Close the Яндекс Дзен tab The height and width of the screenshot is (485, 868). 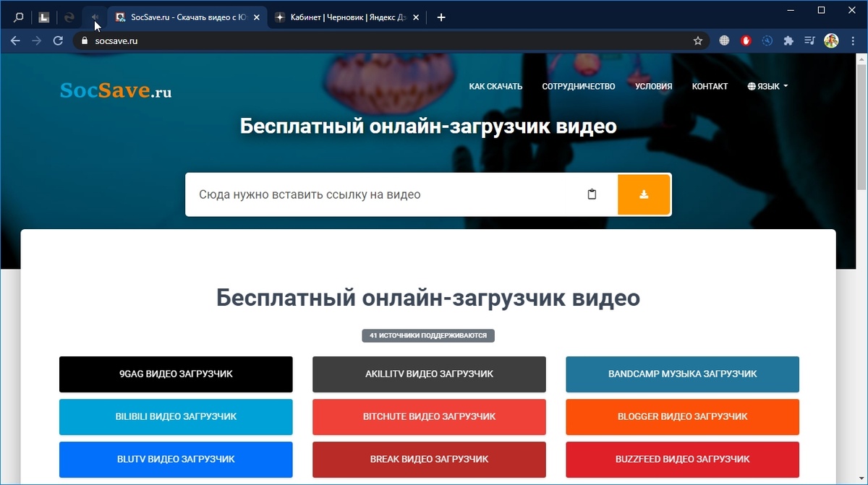(417, 17)
